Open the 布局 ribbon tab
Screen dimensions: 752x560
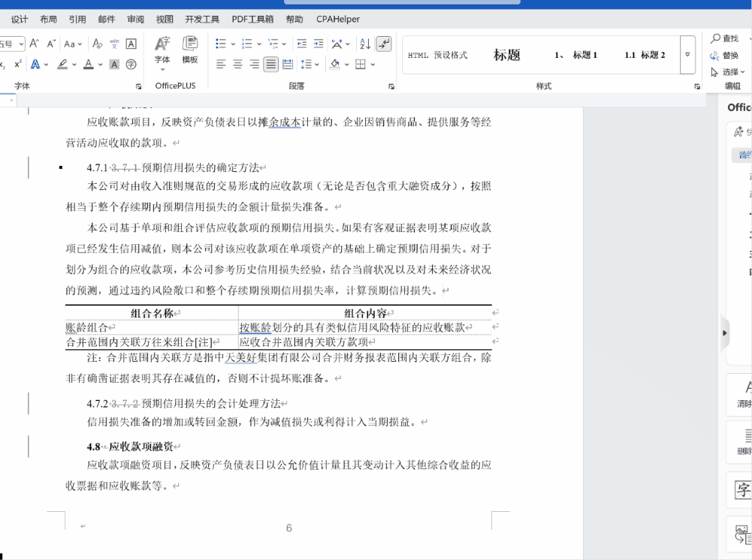48,20
